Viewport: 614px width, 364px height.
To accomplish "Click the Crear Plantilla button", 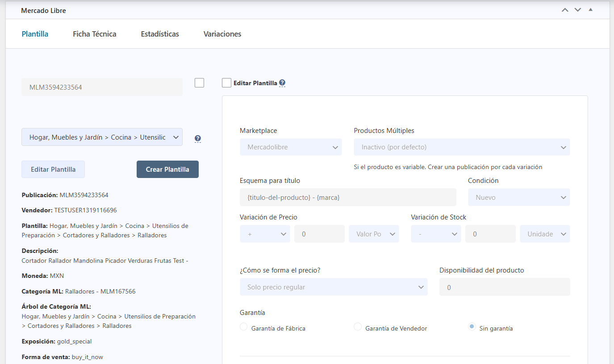I will click(167, 170).
